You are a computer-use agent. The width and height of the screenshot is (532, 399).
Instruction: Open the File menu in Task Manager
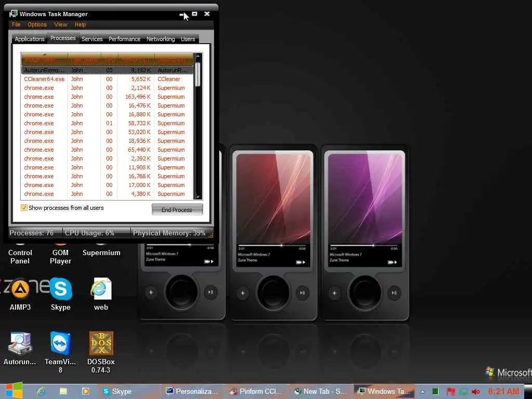16,24
